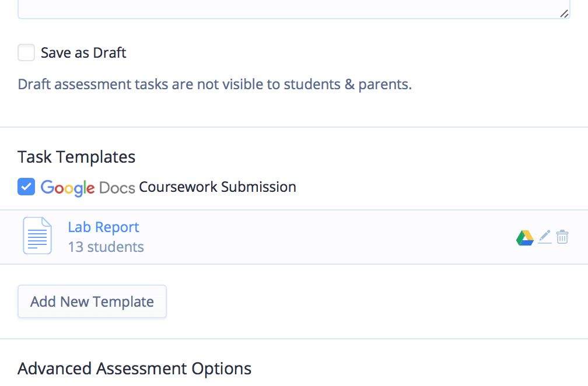588x386 pixels.
Task: Open the Lab Report in Google Drive
Action: (524, 237)
